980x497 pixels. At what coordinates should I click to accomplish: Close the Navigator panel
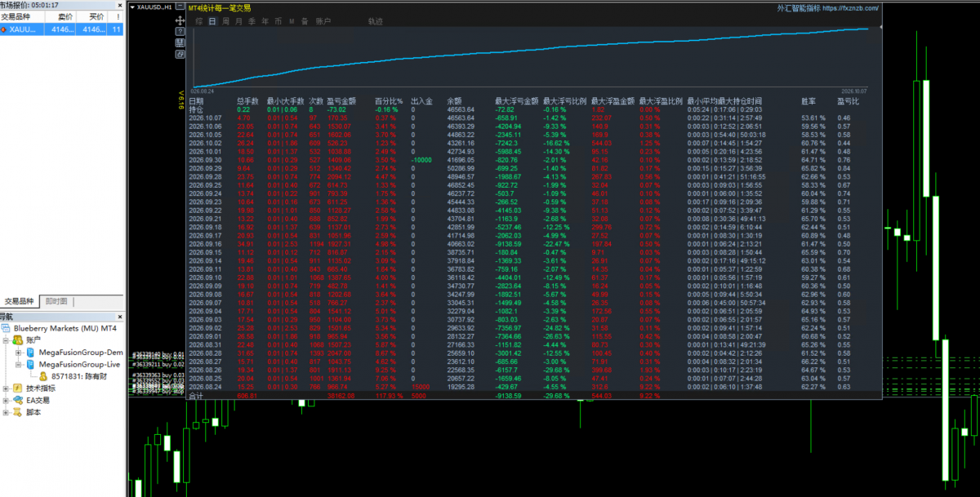(122, 316)
